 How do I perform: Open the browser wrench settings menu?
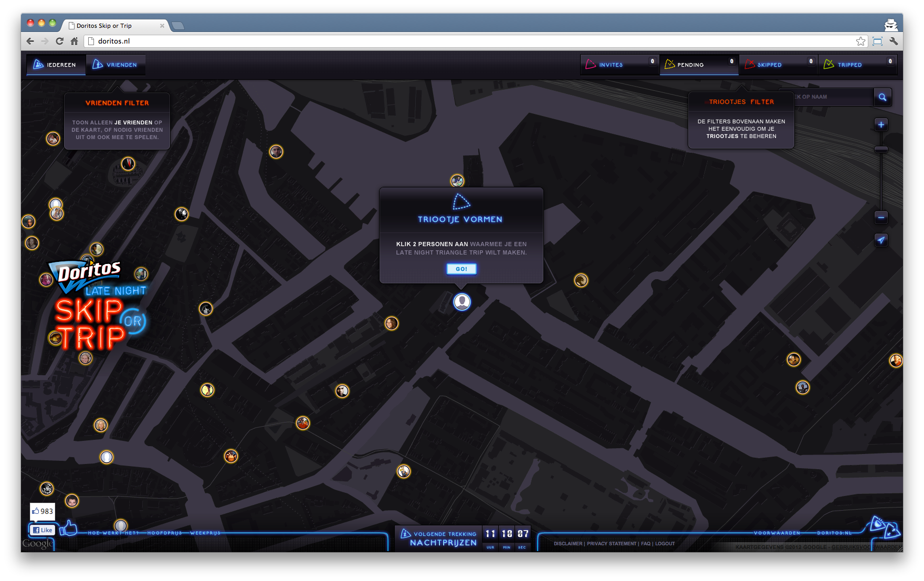pos(894,41)
